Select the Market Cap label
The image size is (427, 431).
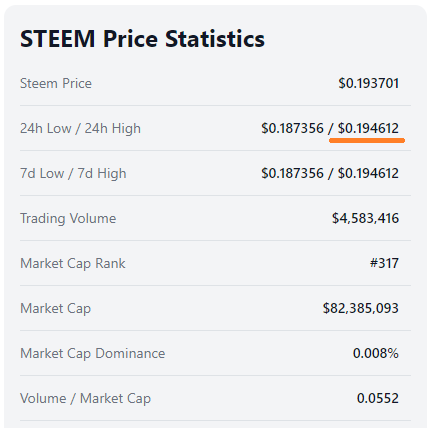click(55, 309)
